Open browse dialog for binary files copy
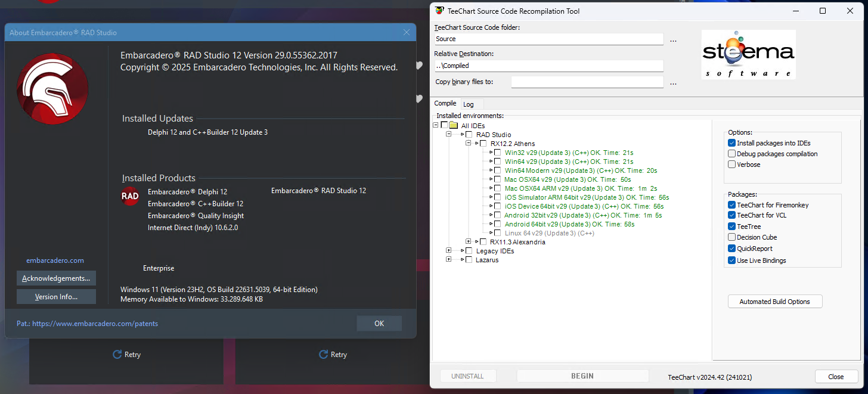The height and width of the screenshot is (394, 868). pyautogui.click(x=673, y=83)
